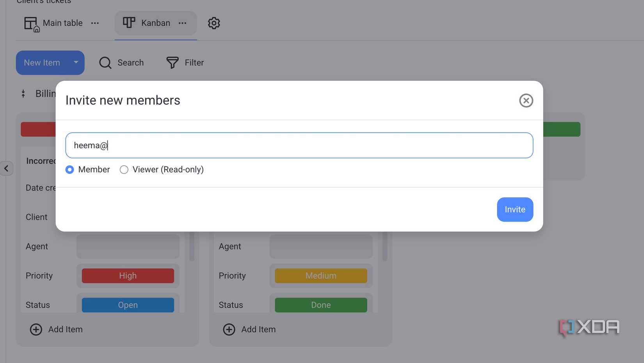Click the Medium priority label

pyautogui.click(x=321, y=276)
